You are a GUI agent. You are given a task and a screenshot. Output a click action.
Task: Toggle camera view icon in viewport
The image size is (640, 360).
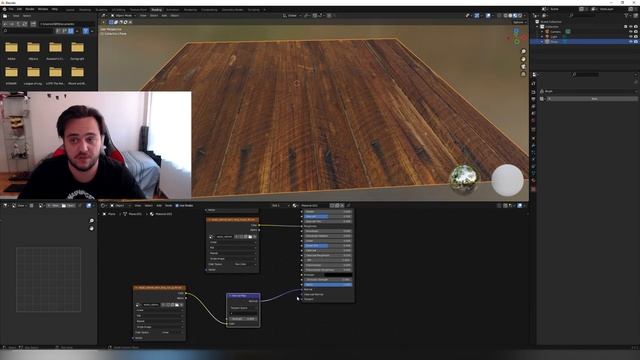coord(523,67)
